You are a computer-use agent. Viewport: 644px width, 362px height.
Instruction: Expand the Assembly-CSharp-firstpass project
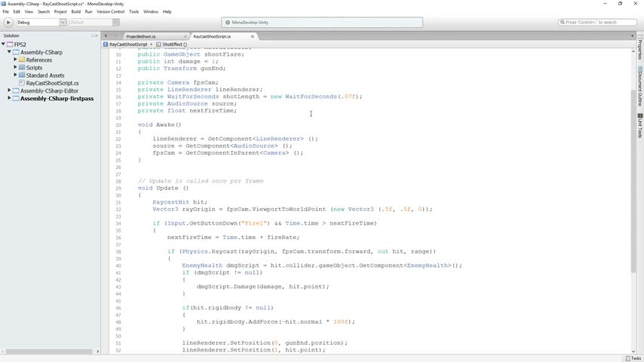[x=9, y=98]
